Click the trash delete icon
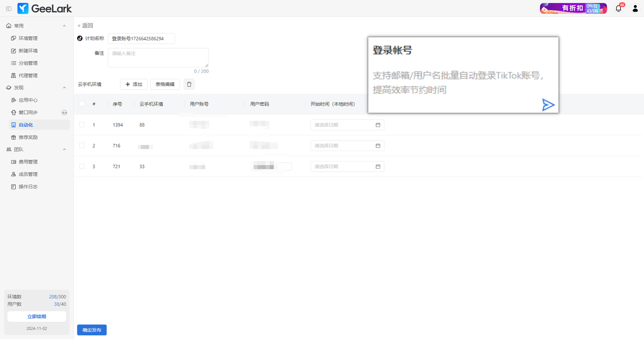 pos(189,84)
